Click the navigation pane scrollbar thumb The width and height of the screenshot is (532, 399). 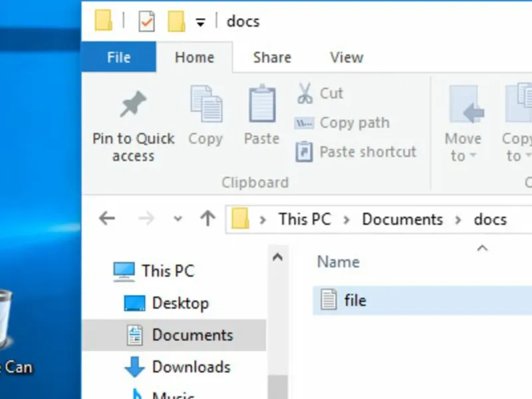click(277, 387)
